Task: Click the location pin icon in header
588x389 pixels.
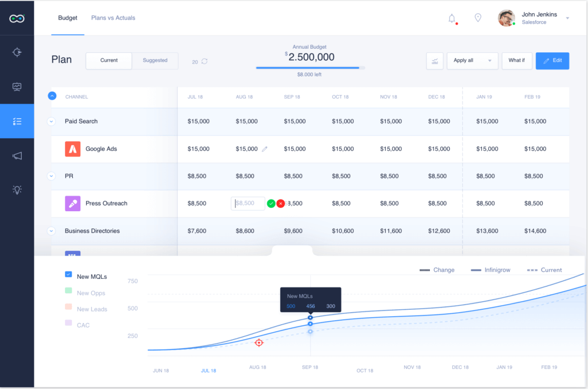Action: point(478,18)
